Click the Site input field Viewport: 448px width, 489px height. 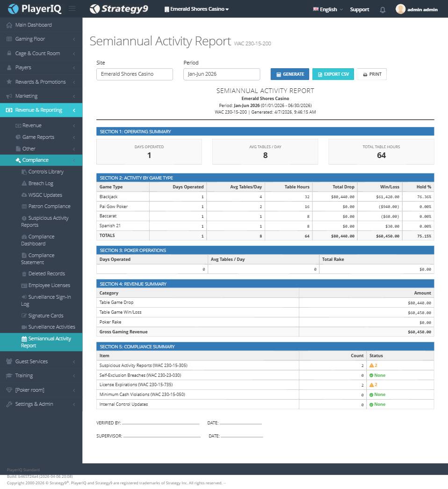click(135, 74)
